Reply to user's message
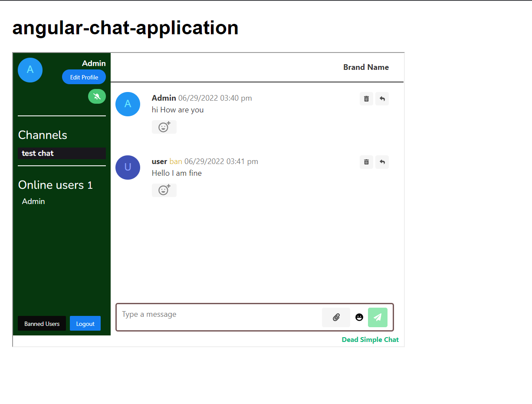 382,162
